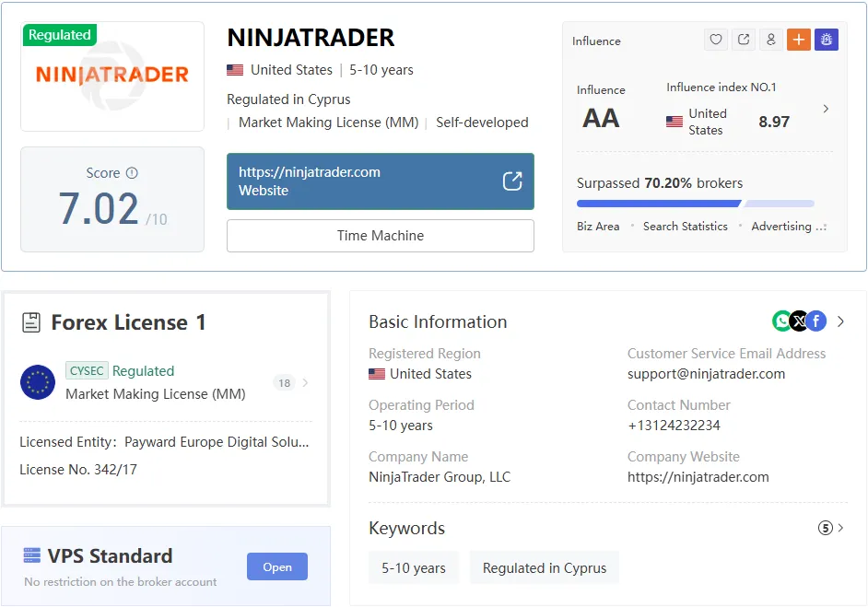The width and height of the screenshot is (868, 607).
Task: Click the 5-10 years keyword tag
Action: 414,567
